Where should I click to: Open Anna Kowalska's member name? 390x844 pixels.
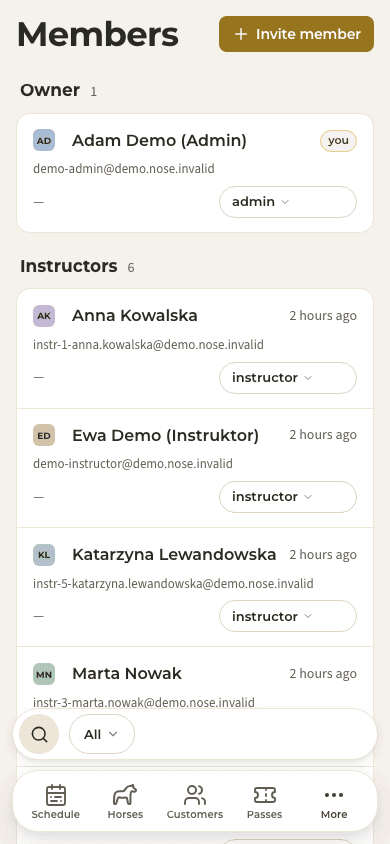pos(135,315)
